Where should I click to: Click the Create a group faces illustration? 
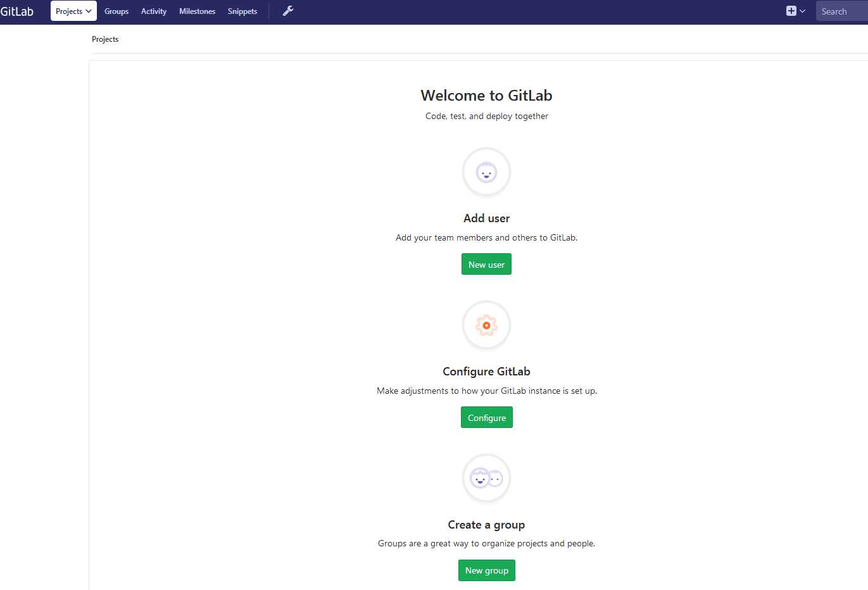pyautogui.click(x=486, y=479)
